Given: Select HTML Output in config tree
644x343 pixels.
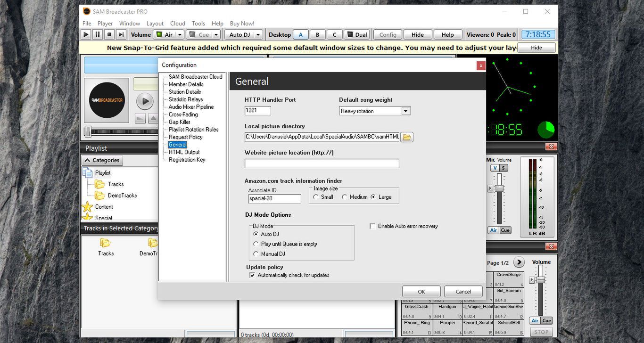Looking at the screenshot, I should click(184, 152).
